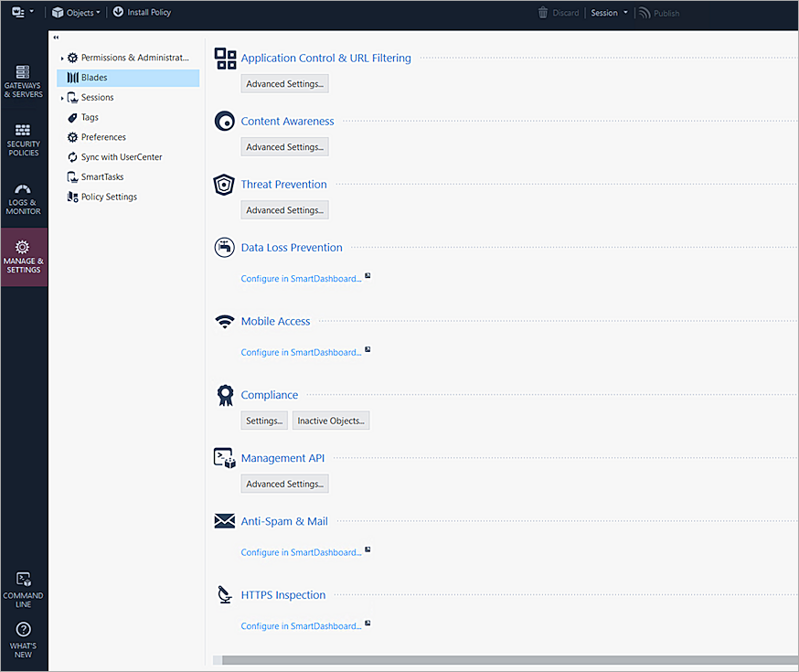Screen dimensions: 799x672
Task: Click the Anti-Spam & Mail envelope icon
Action: (x=224, y=520)
